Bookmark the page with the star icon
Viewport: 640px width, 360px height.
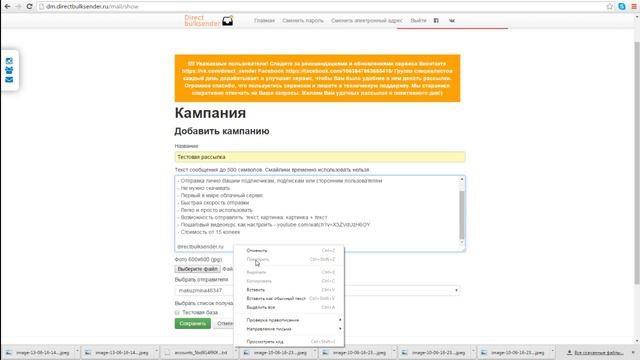click(610, 7)
